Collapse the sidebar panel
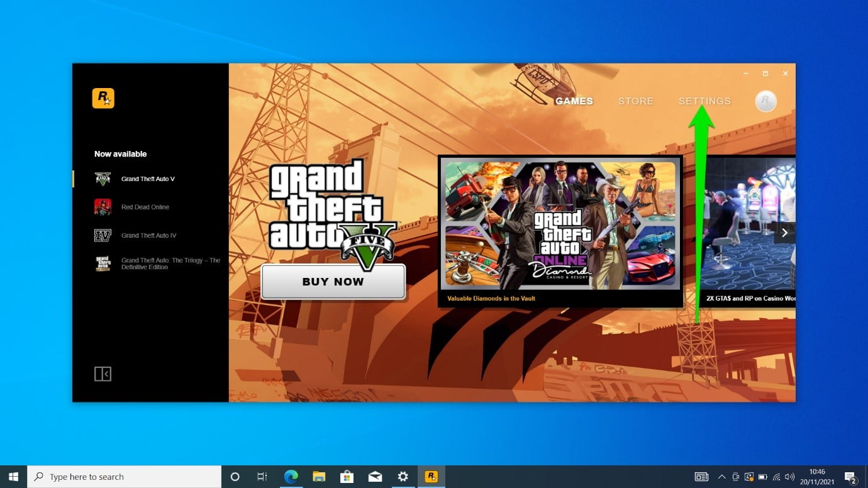 pos(103,374)
